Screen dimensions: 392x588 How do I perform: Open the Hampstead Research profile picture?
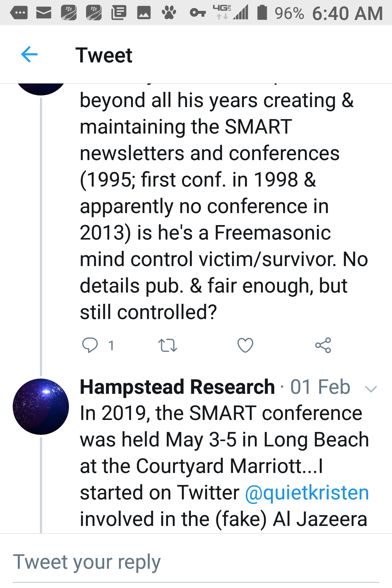coord(41,407)
